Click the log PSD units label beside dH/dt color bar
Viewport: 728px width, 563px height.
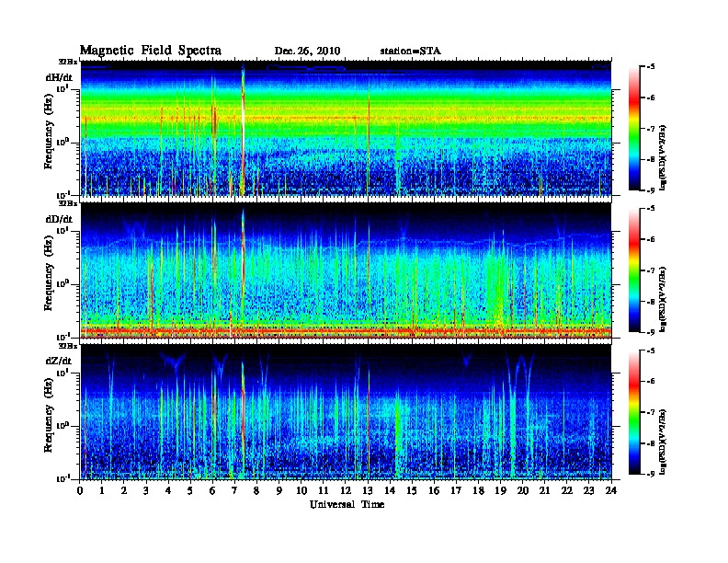pyautogui.click(x=664, y=157)
